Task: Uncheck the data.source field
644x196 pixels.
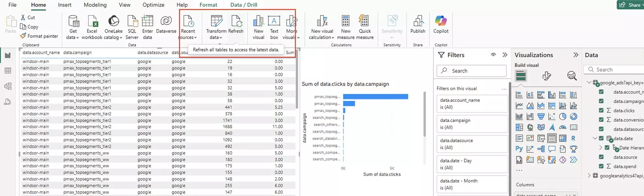Action: [x=601, y=157]
